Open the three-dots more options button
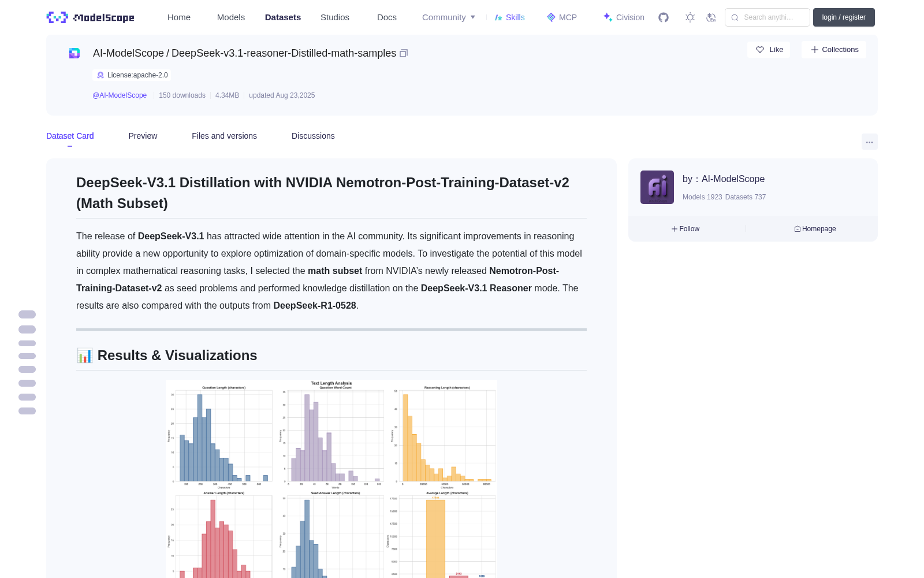This screenshot has height=578, width=924. pos(869,142)
